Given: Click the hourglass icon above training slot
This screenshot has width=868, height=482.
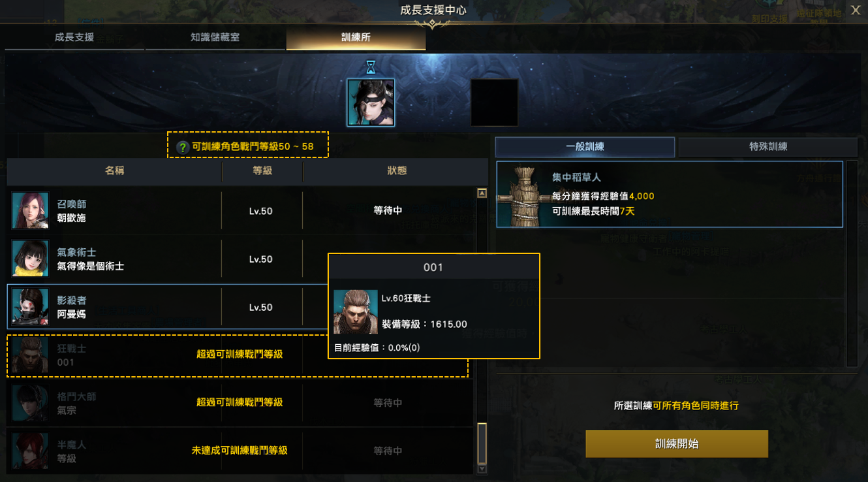Looking at the screenshot, I should click(371, 67).
